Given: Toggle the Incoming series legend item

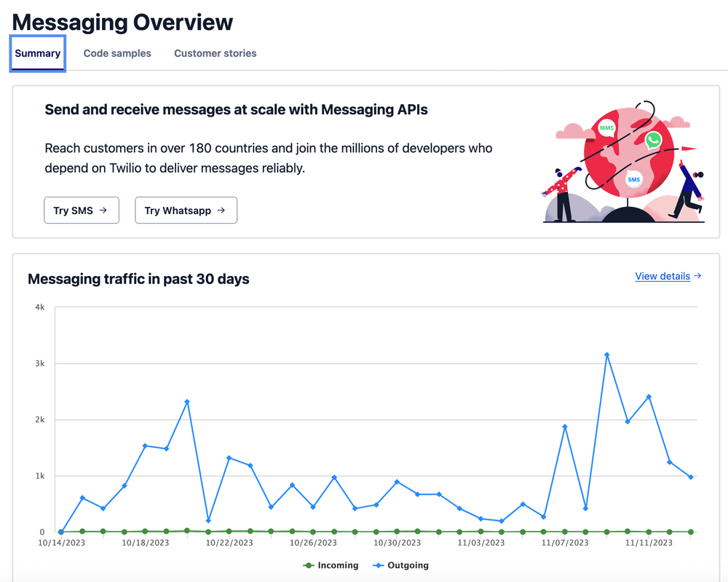Looking at the screenshot, I should point(331,565).
